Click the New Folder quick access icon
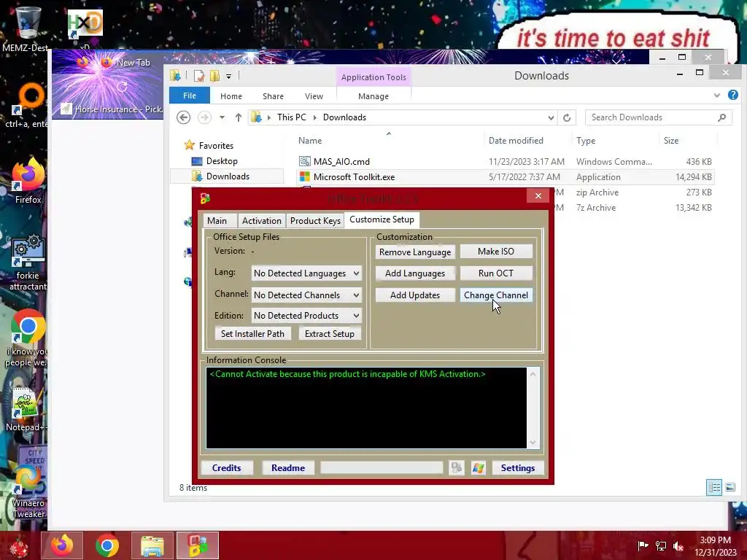This screenshot has width=747, height=560. 215,75
